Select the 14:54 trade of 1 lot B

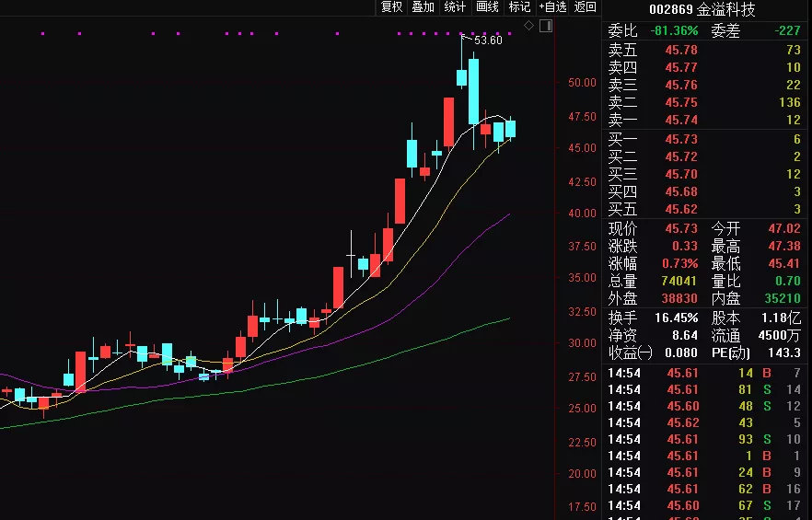(704, 456)
